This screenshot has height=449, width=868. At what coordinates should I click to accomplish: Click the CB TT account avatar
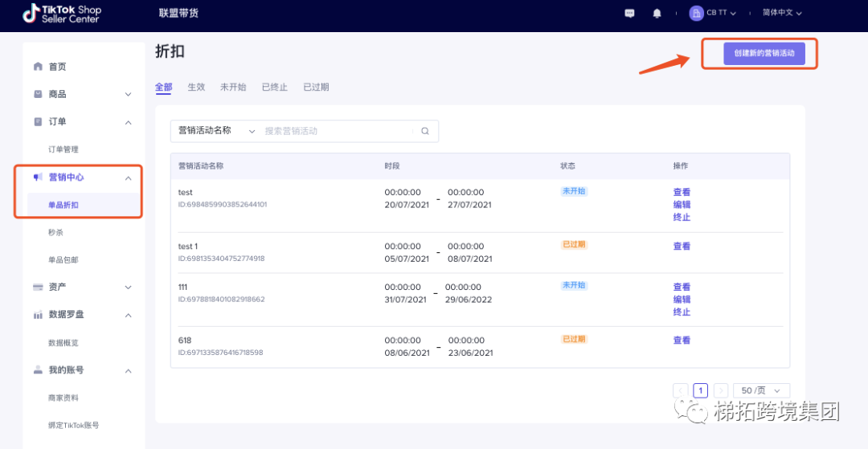[696, 14]
